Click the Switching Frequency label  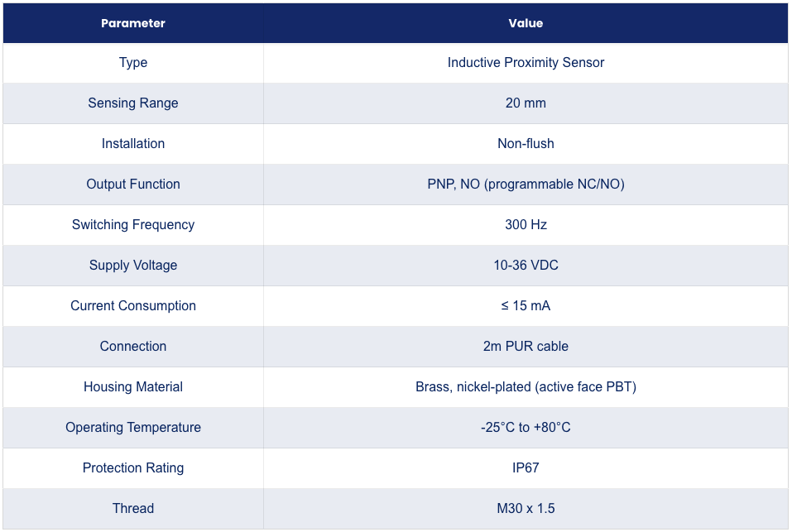[x=133, y=224]
